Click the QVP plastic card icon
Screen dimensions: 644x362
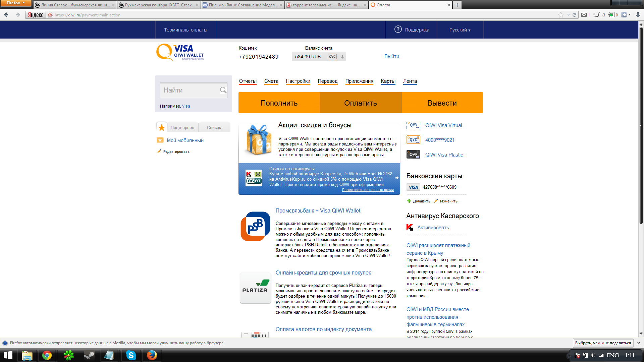click(x=413, y=155)
